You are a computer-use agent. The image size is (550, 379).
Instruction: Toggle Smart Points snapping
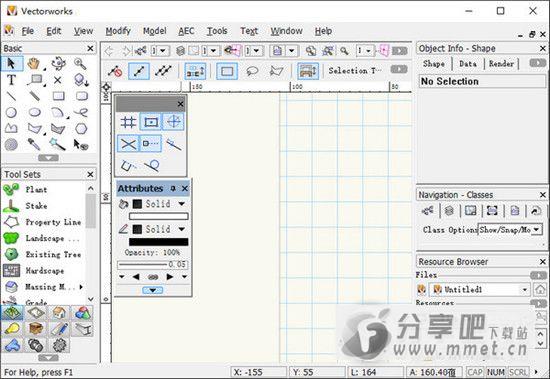(151, 144)
